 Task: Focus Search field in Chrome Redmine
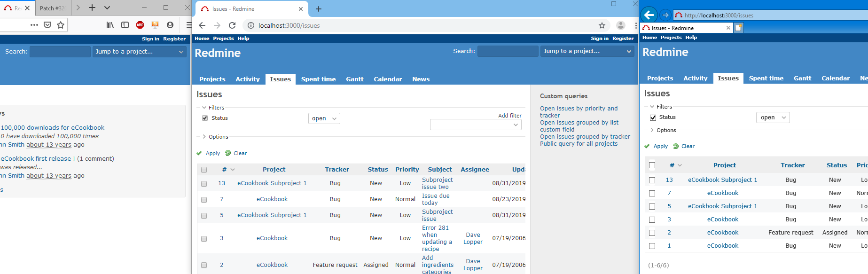tap(508, 51)
